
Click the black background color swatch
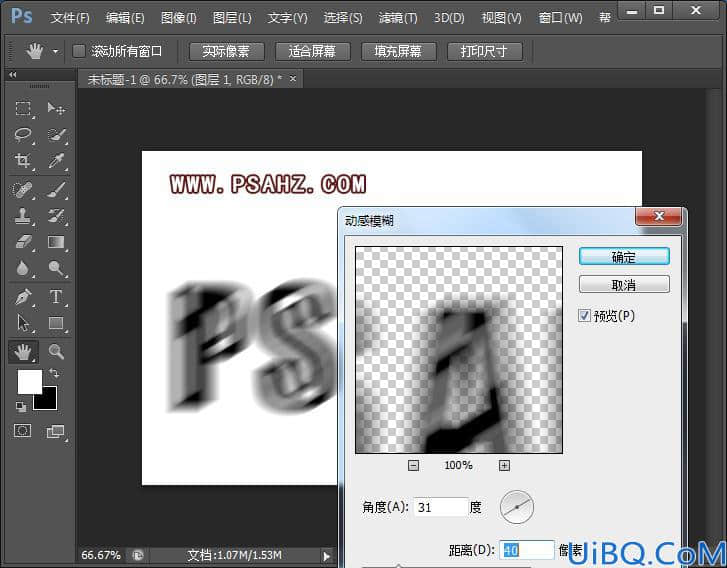(49, 402)
